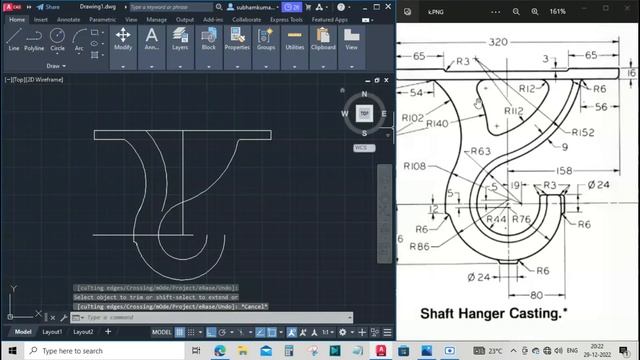
Task: Click the viewport controls label [-][Top][2D Wireframe]
Action: (34, 80)
